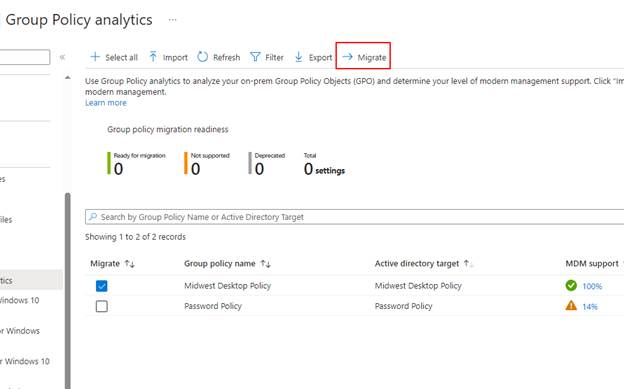
Task: Click the sidebar vertical scrollbar
Action: (x=68, y=291)
